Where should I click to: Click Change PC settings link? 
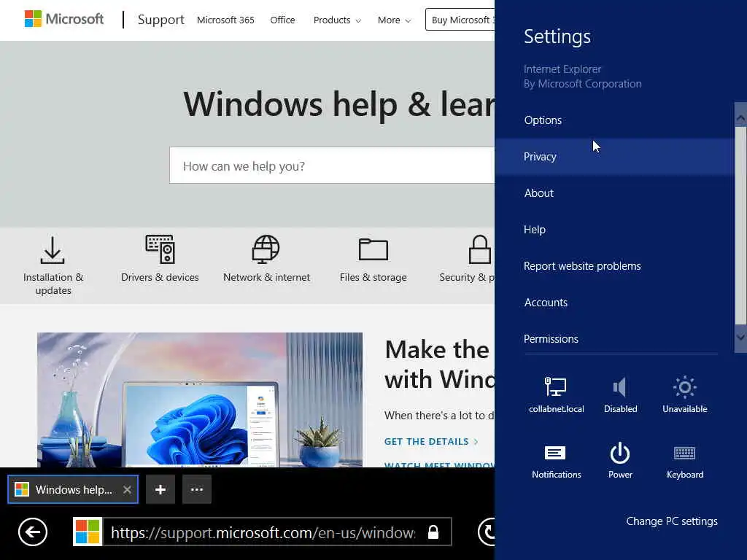[x=672, y=521]
